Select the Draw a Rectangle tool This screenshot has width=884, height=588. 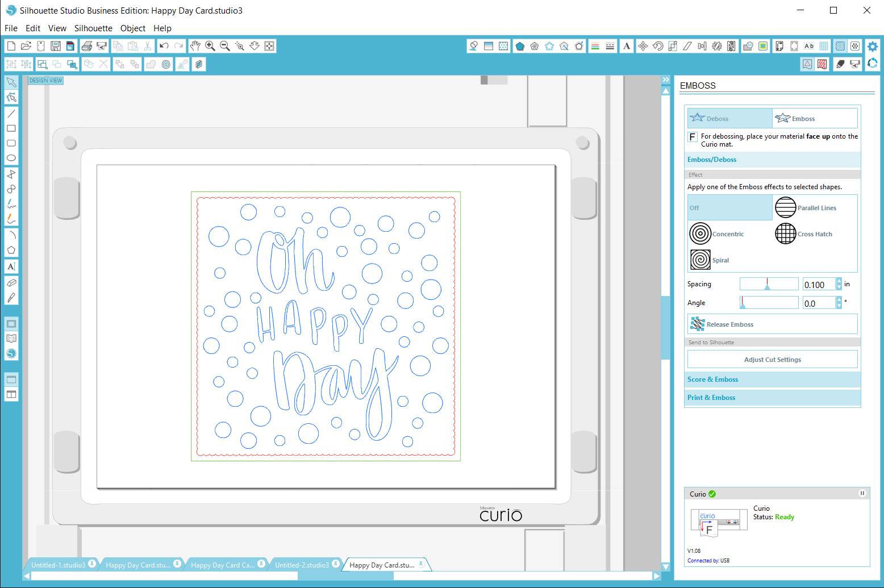11,128
